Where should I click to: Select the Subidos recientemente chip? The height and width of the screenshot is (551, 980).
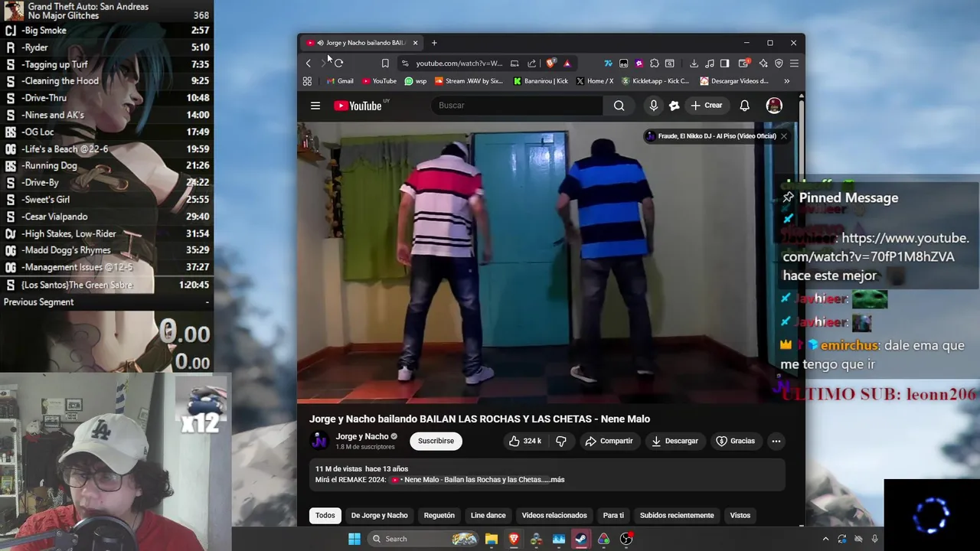point(677,515)
